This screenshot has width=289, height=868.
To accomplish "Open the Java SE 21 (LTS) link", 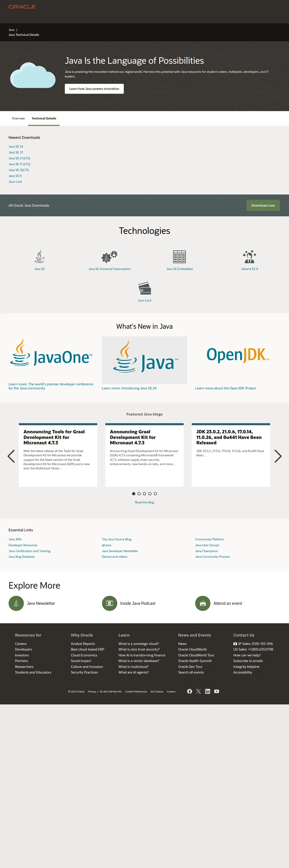I will (x=20, y=158).
